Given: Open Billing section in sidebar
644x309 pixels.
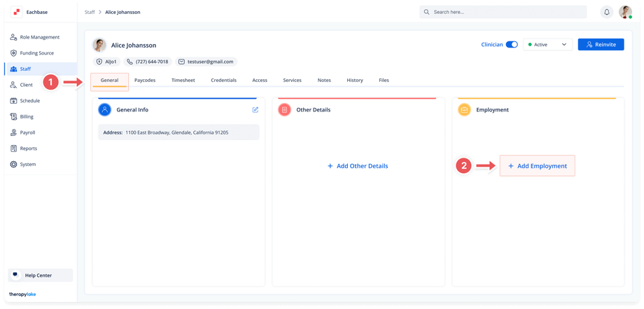Looking at the screenshot, I should point(27,116).
